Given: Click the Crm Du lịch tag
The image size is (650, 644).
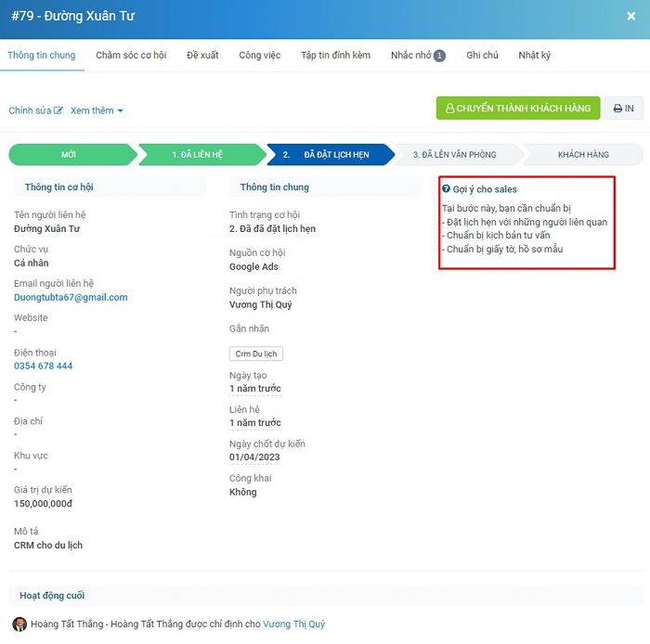Looking at the screenshot, I should coord(255,354).
